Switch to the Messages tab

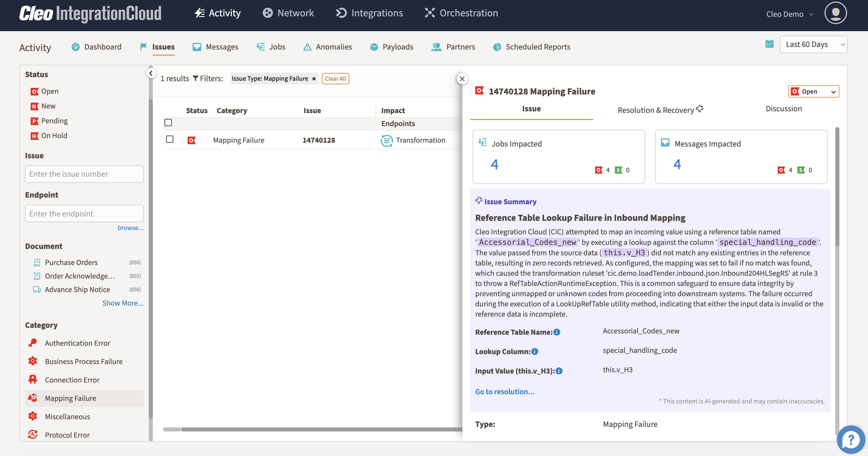pos(215,47)
